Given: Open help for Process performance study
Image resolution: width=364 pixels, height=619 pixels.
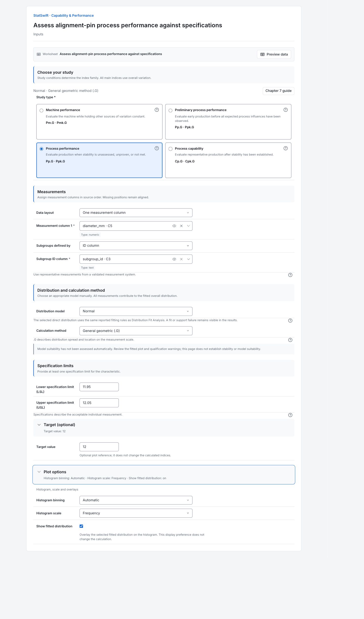Looking at the screenshot, I should (x=157, y=148).
